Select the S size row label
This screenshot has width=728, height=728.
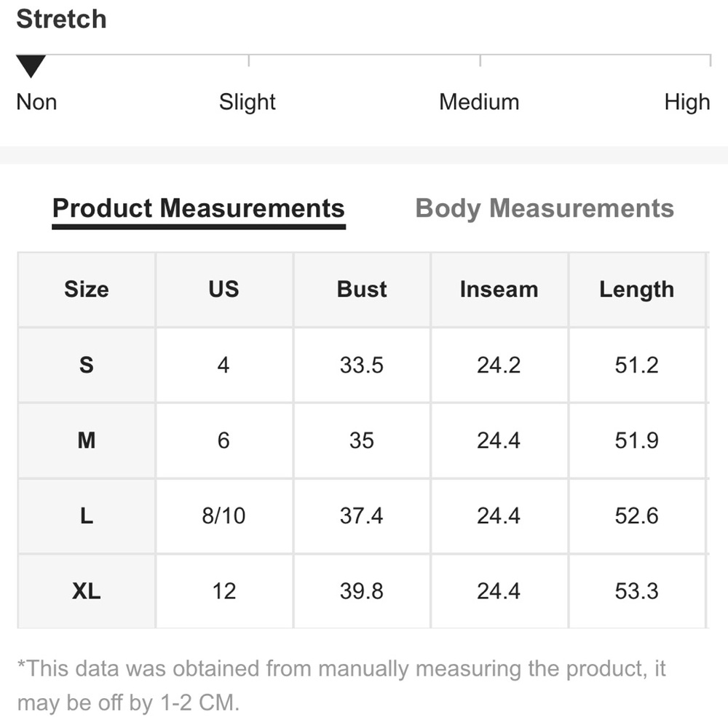point(86,365)
